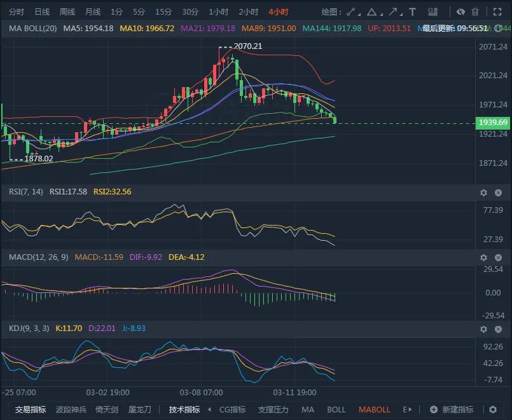The image size is (512, 420).
Task: Select the text (T) annotation tool
Action: pyautogui.click(x=412, y=11)
